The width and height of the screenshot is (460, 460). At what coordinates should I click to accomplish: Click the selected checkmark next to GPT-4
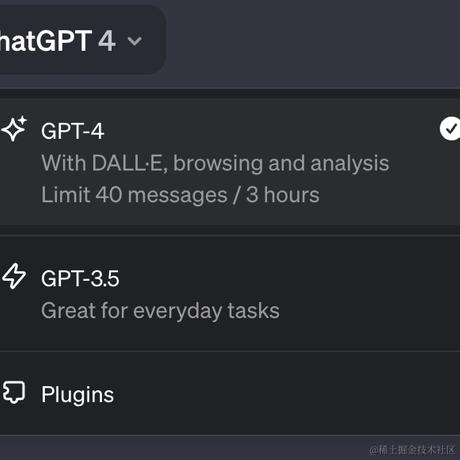tap(450, 129)
